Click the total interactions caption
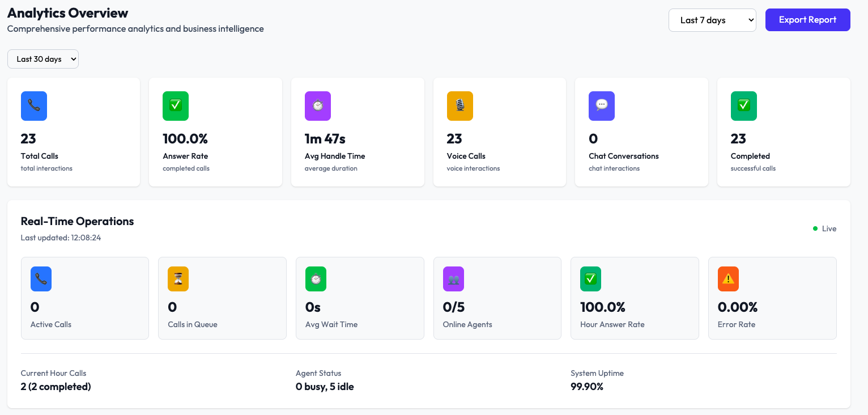This screenshot has height=415, width=868. (46, 168)
